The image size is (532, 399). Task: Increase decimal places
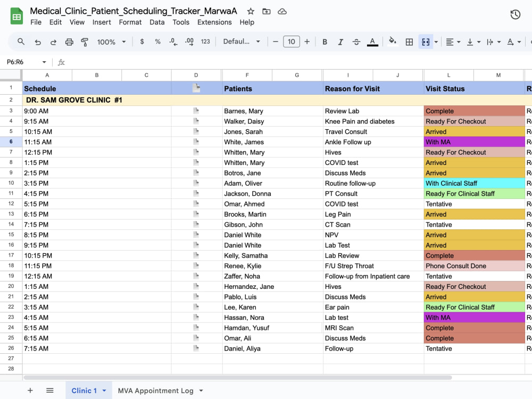[189, 41]
